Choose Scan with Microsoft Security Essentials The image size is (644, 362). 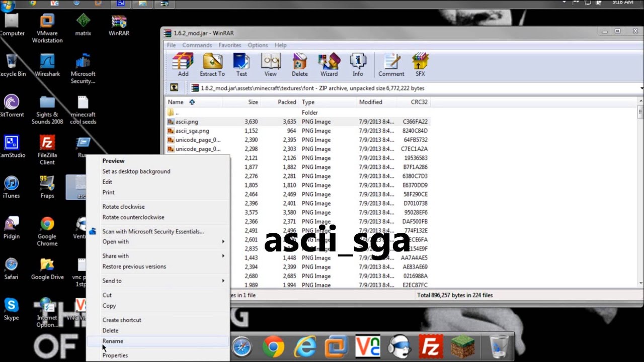158,231
